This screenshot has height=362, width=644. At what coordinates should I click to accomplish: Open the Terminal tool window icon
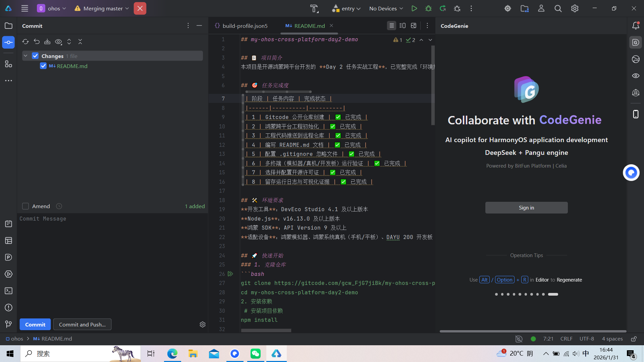[x=9, y=291]
